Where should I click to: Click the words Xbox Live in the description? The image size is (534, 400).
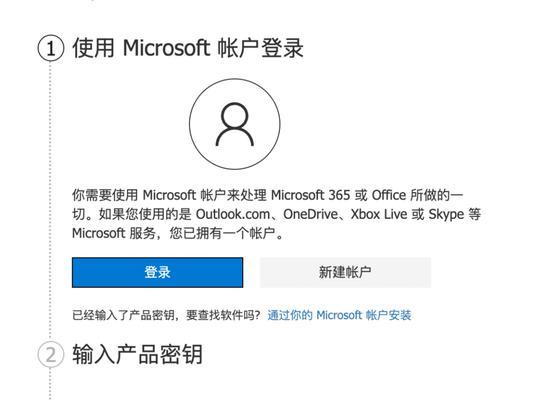(379, 214)
